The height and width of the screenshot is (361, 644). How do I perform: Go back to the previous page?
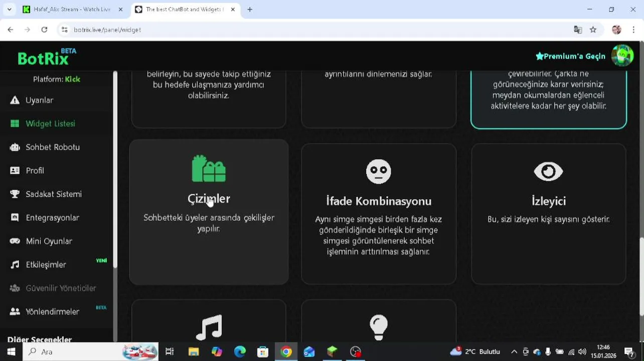coord(11,30)
